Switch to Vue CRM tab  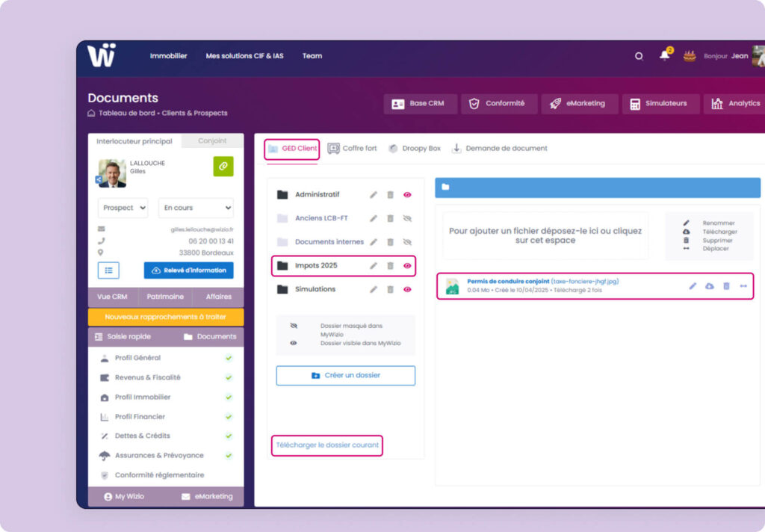[112, 297]
